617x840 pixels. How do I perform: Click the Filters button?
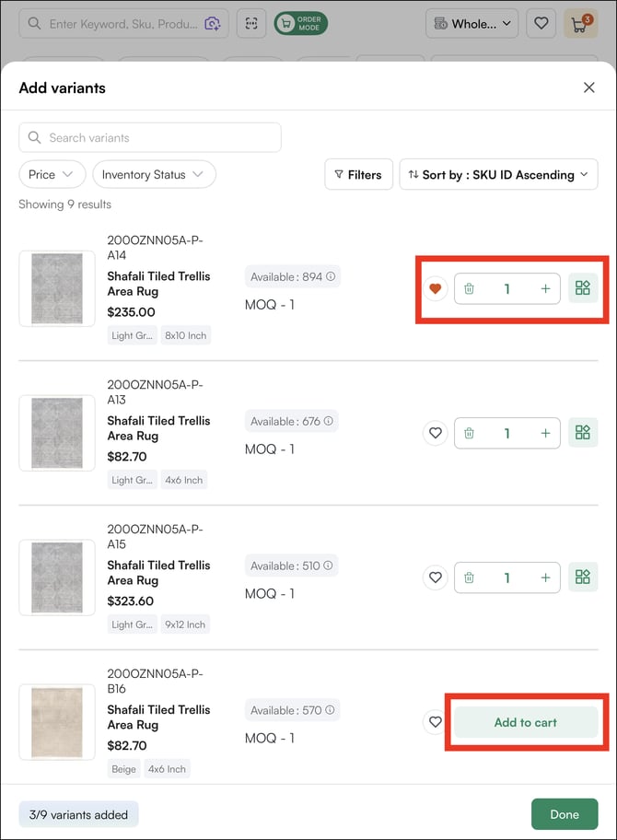coord(358,174)
